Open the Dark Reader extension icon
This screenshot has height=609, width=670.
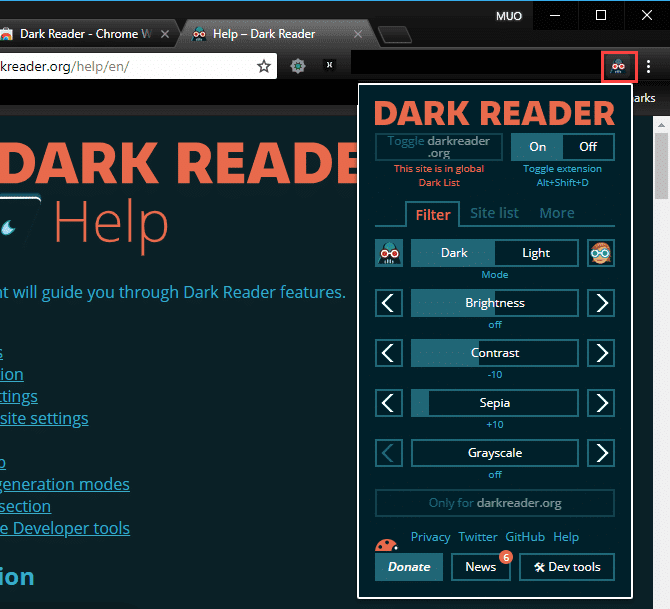coord(618,67)
